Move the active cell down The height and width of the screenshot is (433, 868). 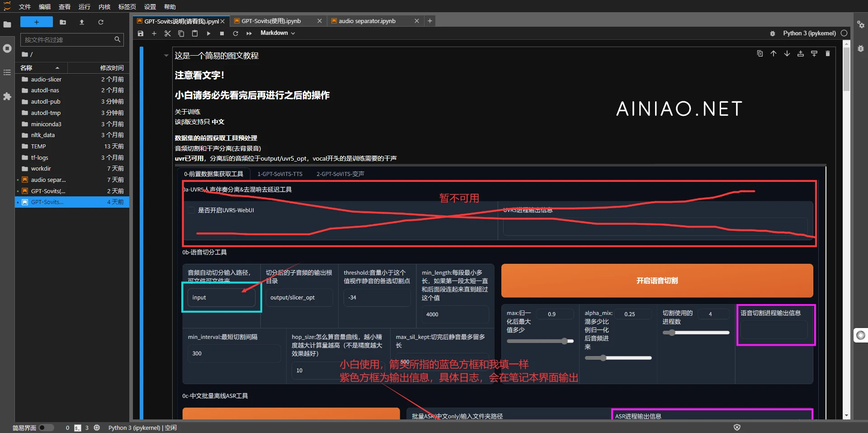click(x=787, y=53)
